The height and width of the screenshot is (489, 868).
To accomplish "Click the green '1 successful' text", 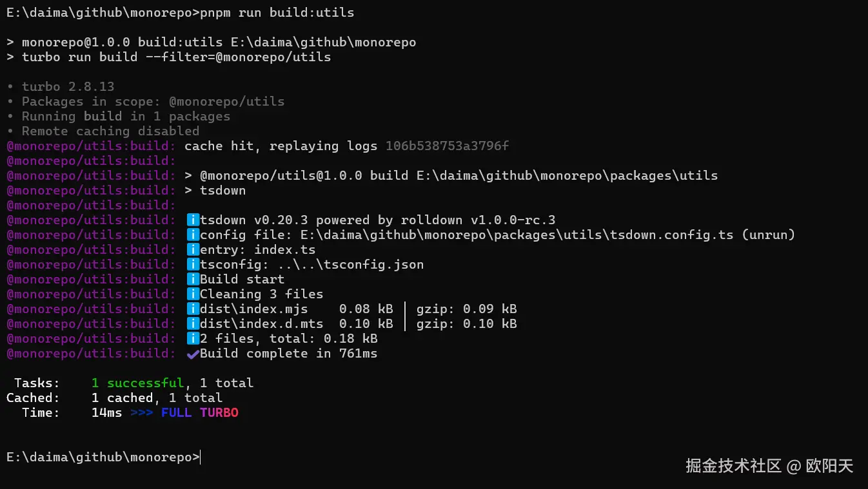I will coord(137,383).
